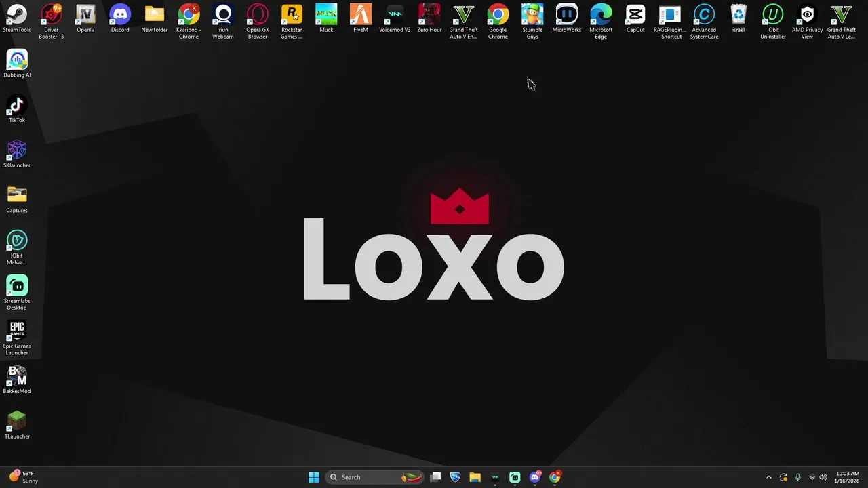Select the Google Chrome desktop icon

point(498,22)
